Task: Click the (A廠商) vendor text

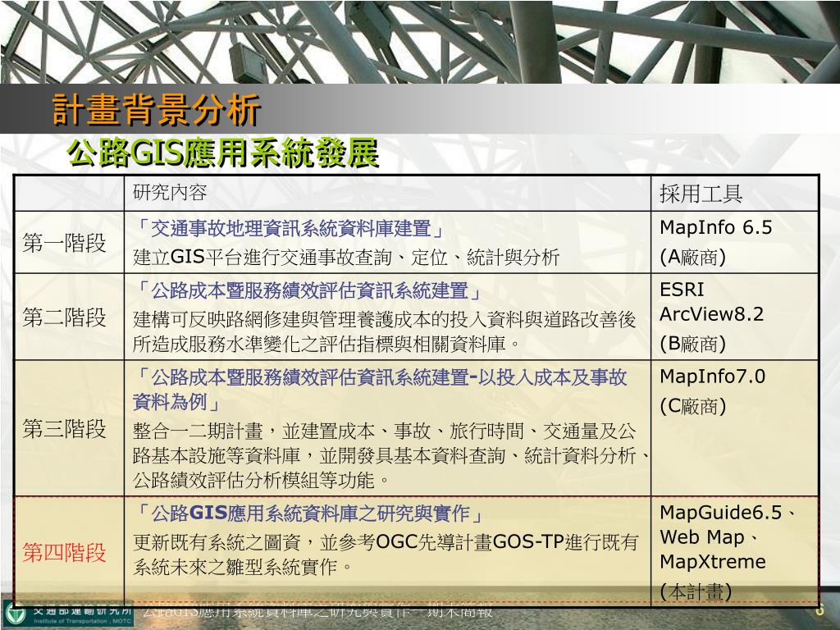Action: pos(692,257)
